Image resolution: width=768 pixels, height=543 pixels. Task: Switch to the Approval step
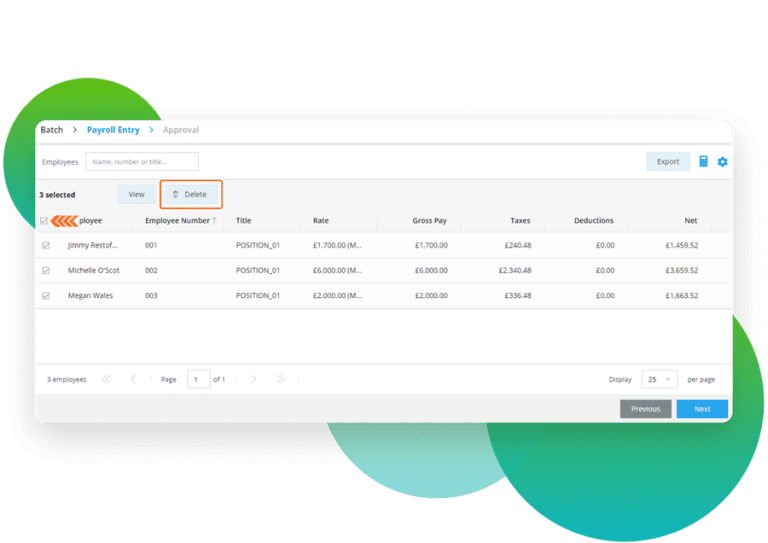pyautogui.click(x=181, y=130)
